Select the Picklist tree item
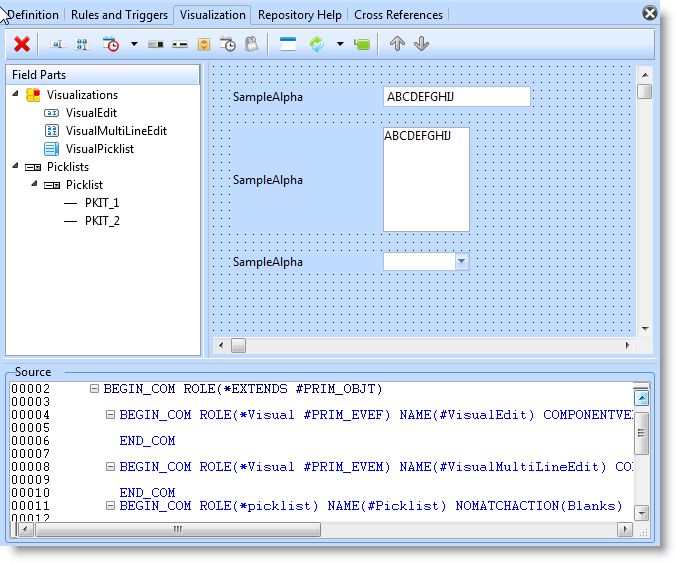The width and height of the screenshot is (676, 562). point(84,185)
